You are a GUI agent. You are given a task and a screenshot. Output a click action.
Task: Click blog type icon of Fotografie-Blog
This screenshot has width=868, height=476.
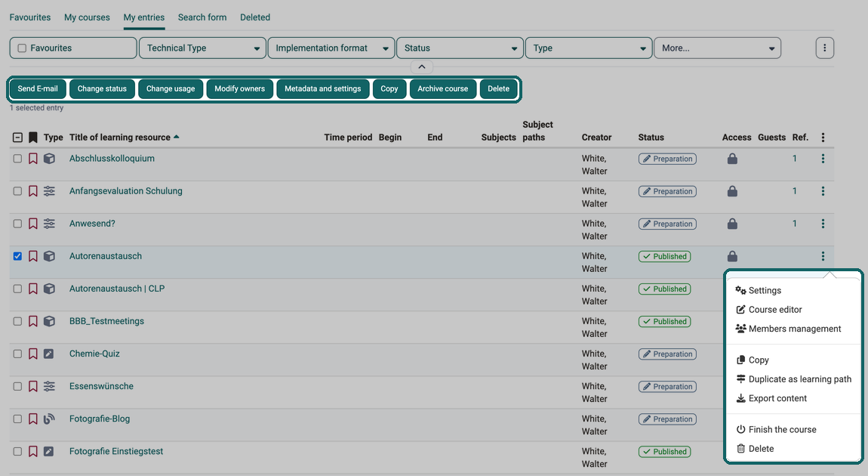49,419
